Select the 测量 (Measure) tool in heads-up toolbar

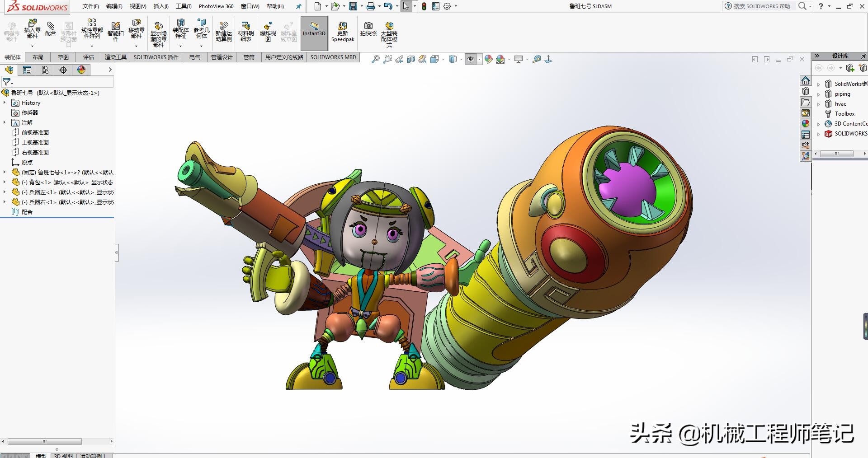pyautogui.click(x=537, y=59)
